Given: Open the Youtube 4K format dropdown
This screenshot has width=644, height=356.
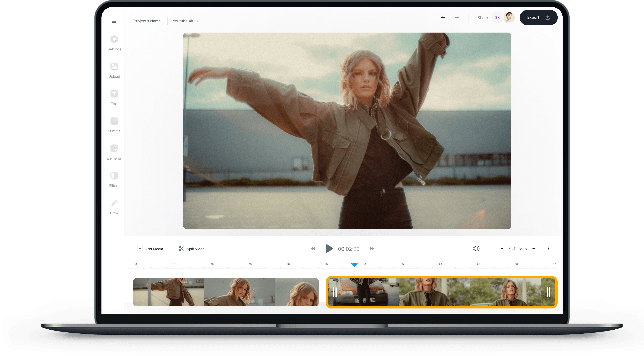Looking at the screenshot, I should tap(185, 21).
